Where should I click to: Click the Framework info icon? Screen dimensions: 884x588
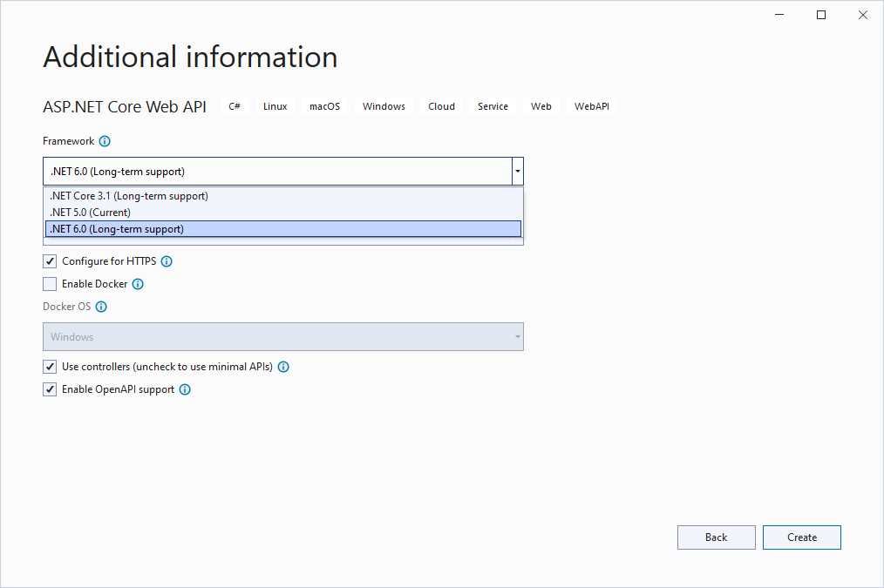(x=104, y=141)
